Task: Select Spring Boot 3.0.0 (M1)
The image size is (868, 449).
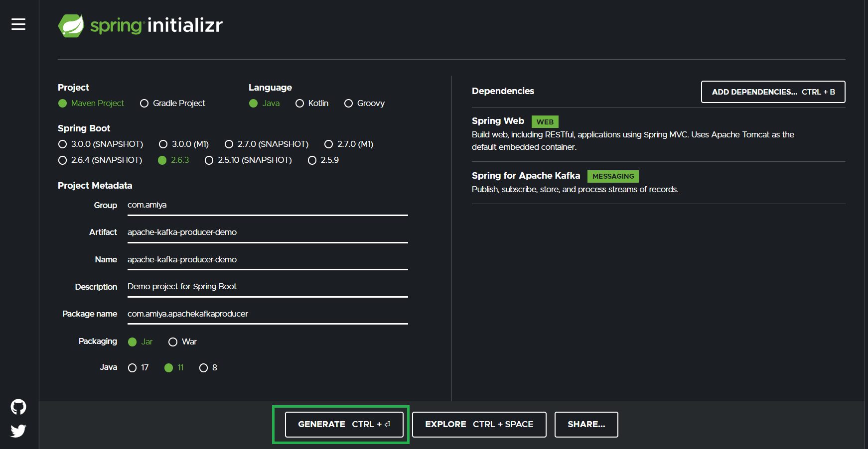Action: coord(184,144)
